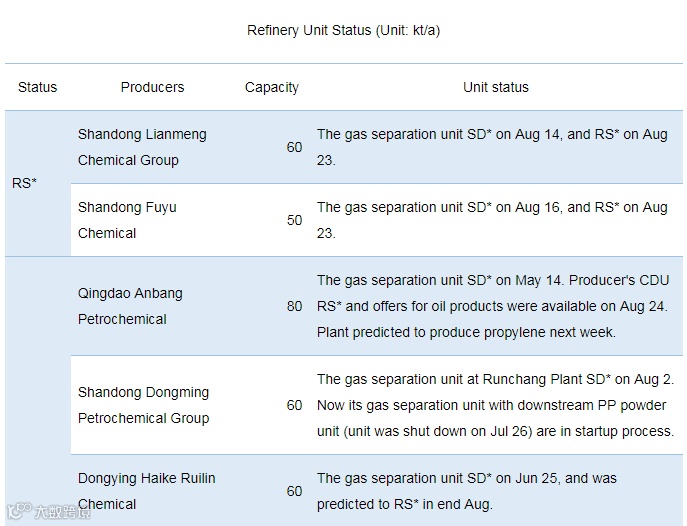Select the Dongying Haike Ruilin Chemical cell
Viewport: 687px width, 526px height.
point(146,490)
